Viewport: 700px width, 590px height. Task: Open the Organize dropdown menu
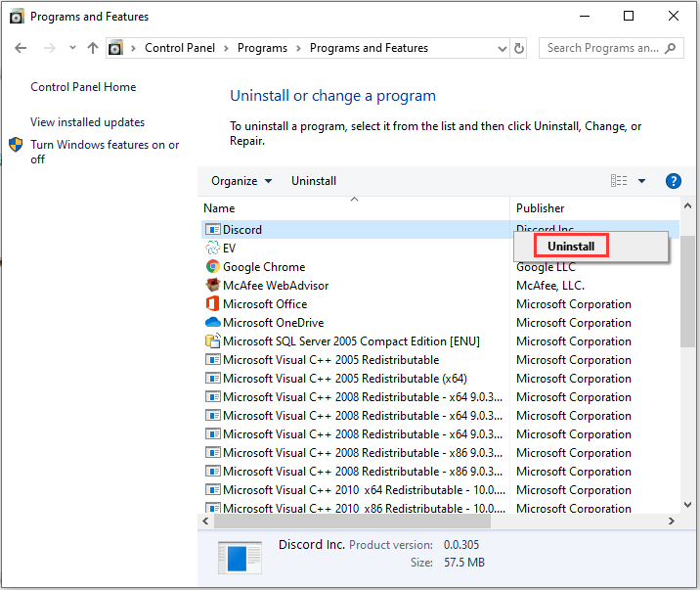pyautogui.click(x=241, y=181)
